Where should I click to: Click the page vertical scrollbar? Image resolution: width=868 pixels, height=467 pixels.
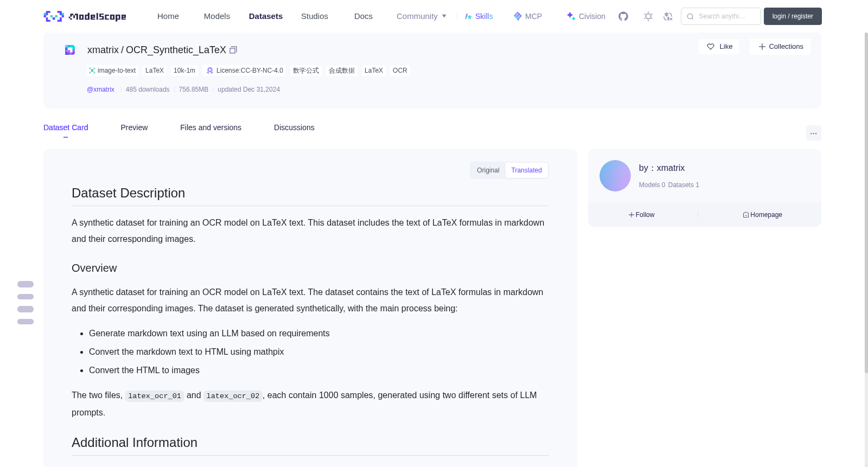pyautogui.click(x=866, y=202)
